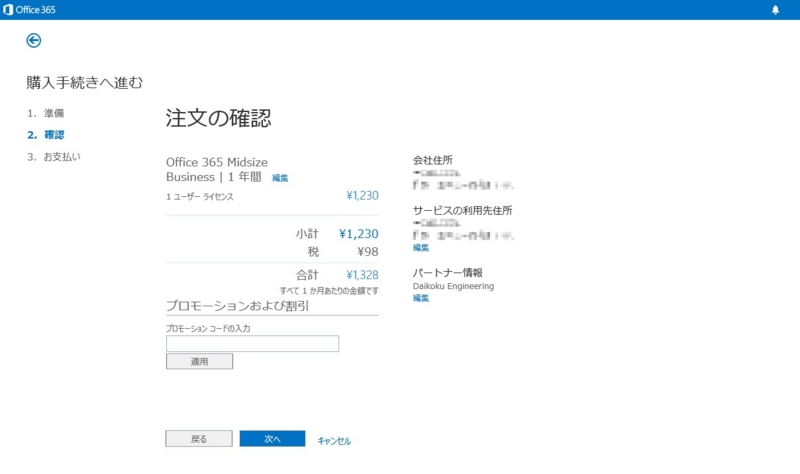Focus the promotion code input field
The height and width of the screenshot is (474, 800).
(252, 343)
